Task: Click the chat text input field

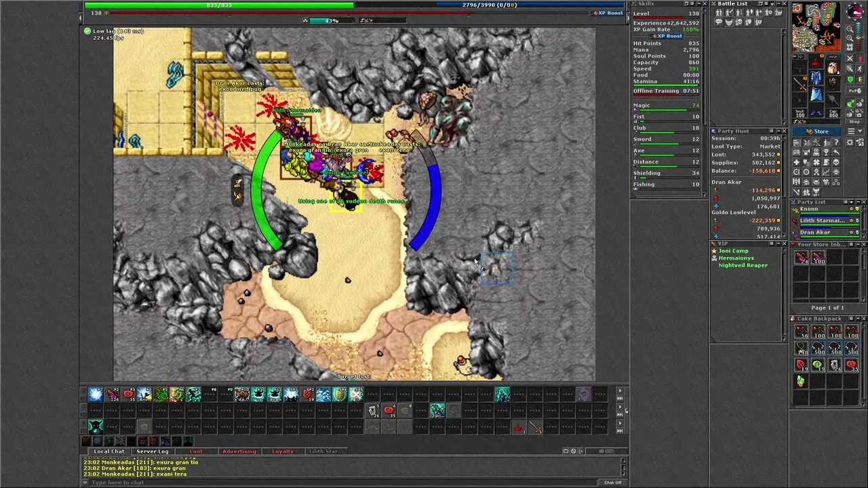Action: pyautogui.click(x=344, y=483)
